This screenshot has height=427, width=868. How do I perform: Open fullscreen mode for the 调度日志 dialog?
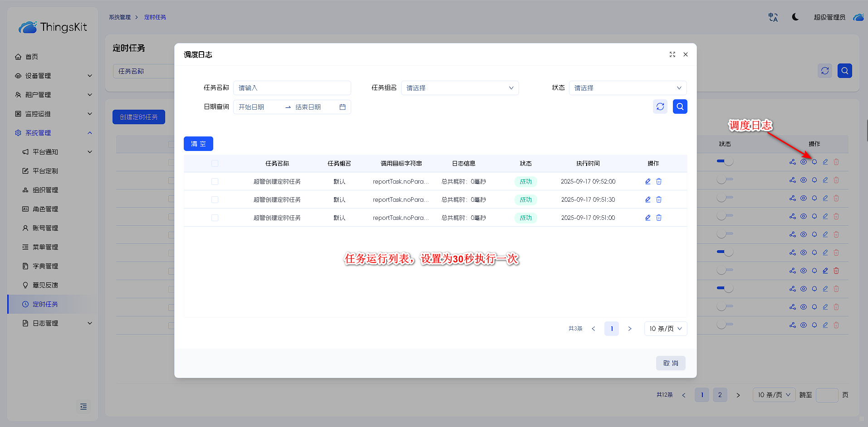click(672, 54)
